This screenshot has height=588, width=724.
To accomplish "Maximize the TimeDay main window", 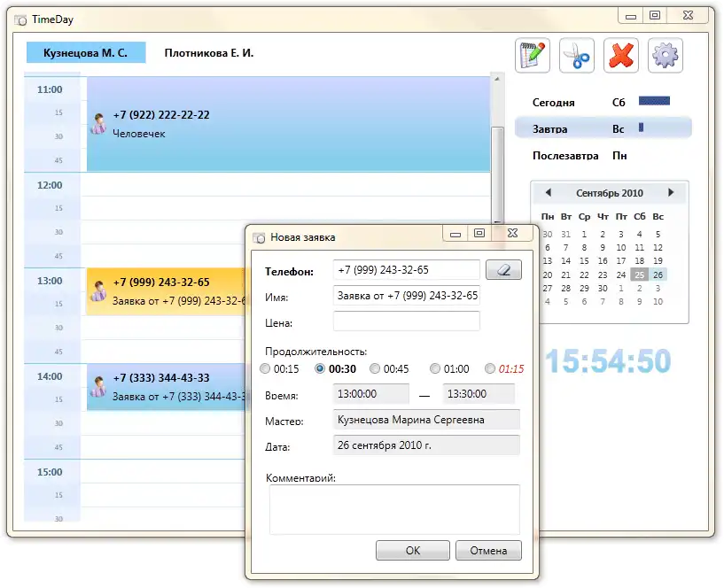I will [655, 15].
